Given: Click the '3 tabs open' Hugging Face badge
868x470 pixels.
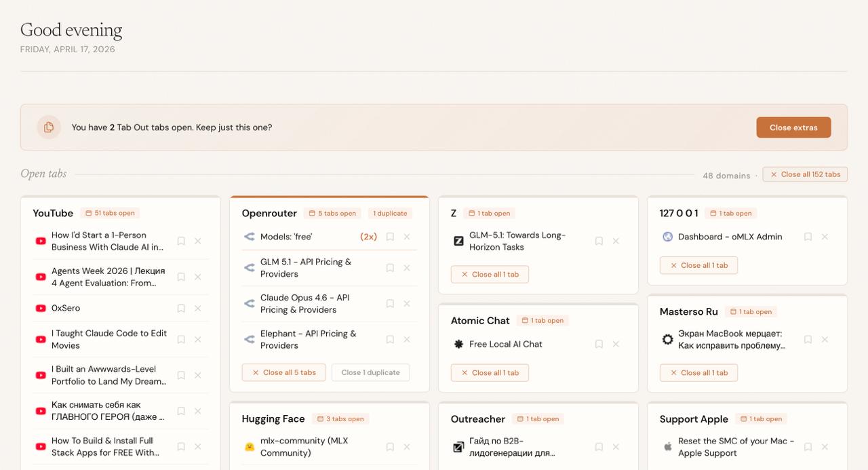Looking at the screenshot, I should pos(340,418).
